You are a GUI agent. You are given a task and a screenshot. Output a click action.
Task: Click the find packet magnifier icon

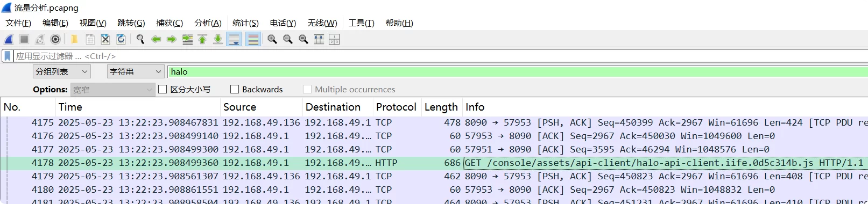click(140, 39)
